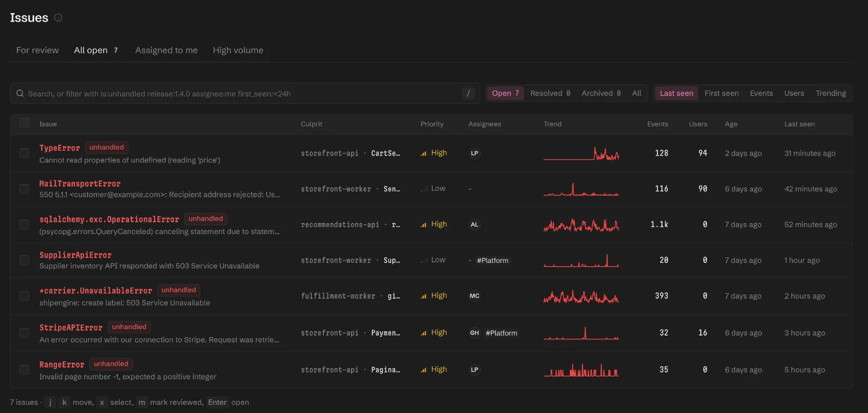Switch to the Assigned to me tab
The width and height of the screenshot is (868, 413).
pos(167,50)
